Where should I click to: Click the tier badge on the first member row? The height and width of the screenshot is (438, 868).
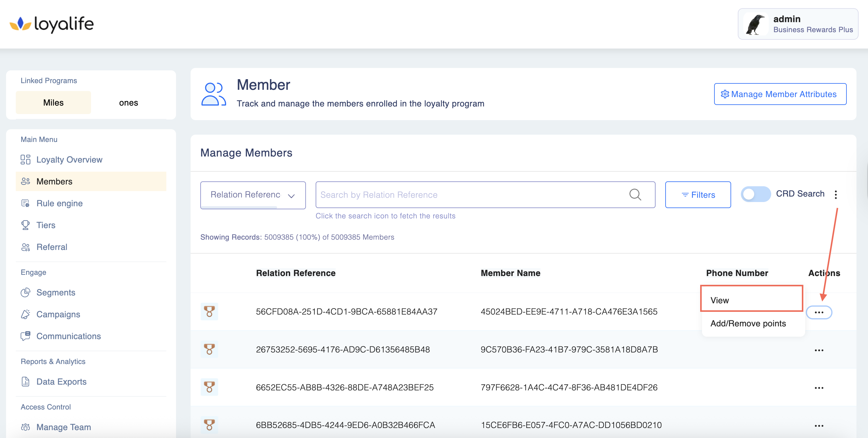[209, 312]
